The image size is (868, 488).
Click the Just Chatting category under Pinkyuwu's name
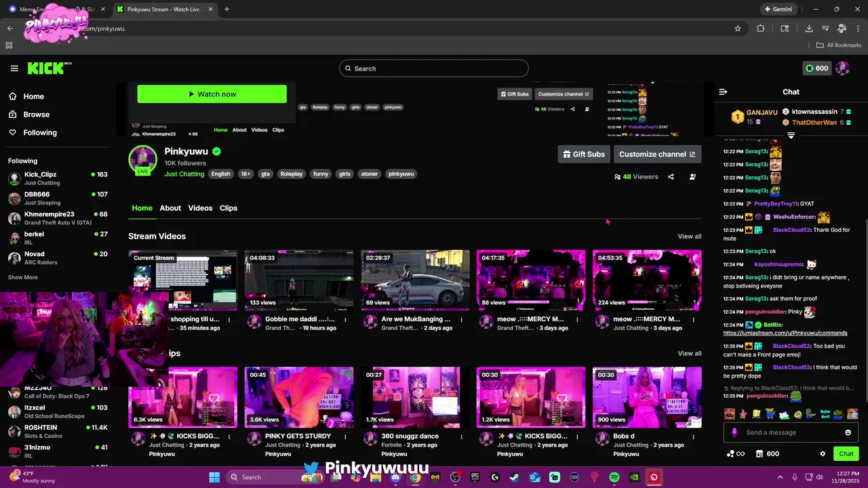[184, 174]
